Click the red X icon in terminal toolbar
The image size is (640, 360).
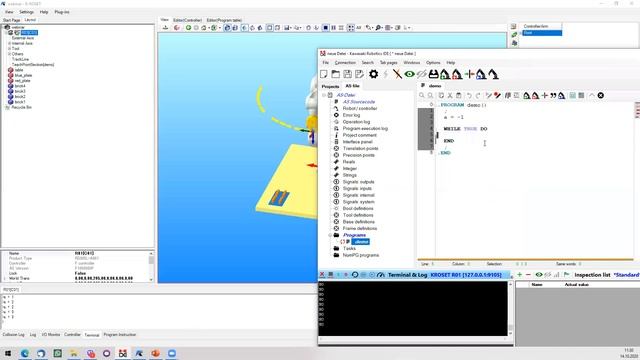(322, 275)
